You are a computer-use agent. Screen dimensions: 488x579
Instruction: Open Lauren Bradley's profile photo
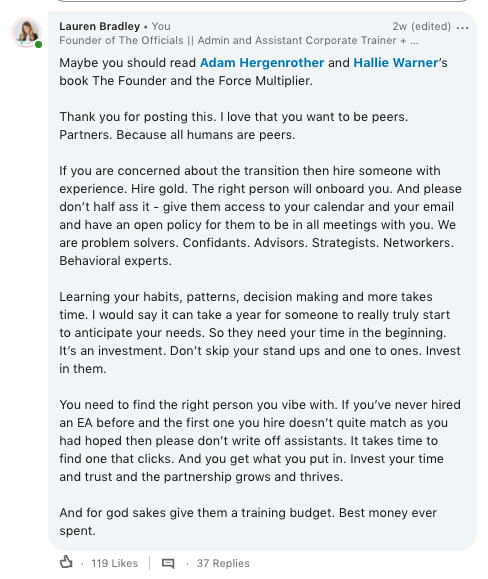[x=27, y=32]
